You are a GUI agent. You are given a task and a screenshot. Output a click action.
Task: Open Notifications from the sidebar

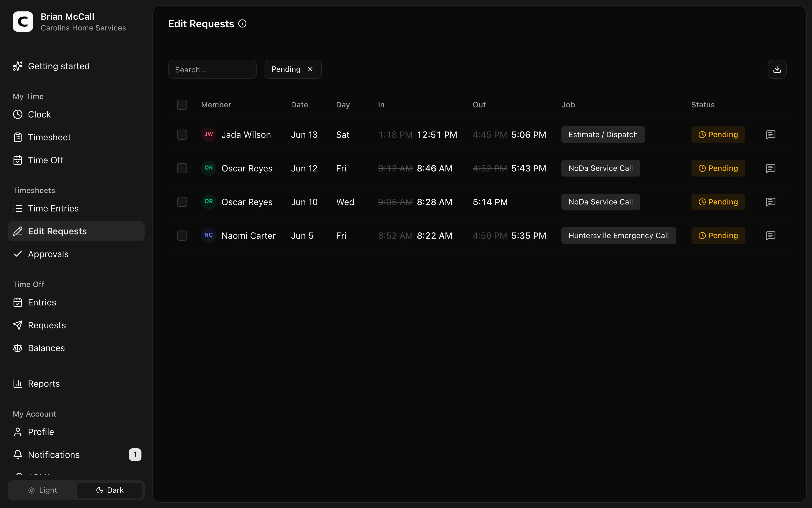[76, 455]
